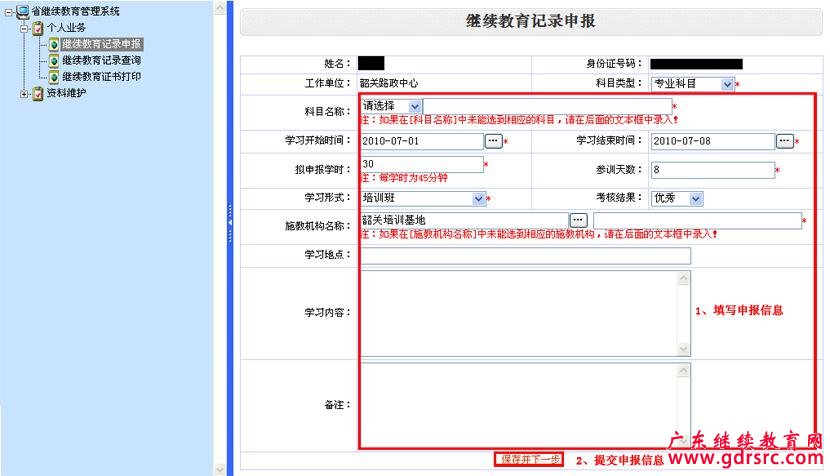Click the 保存并下一步 button
The image size is (830, 476).
[529, 459]
